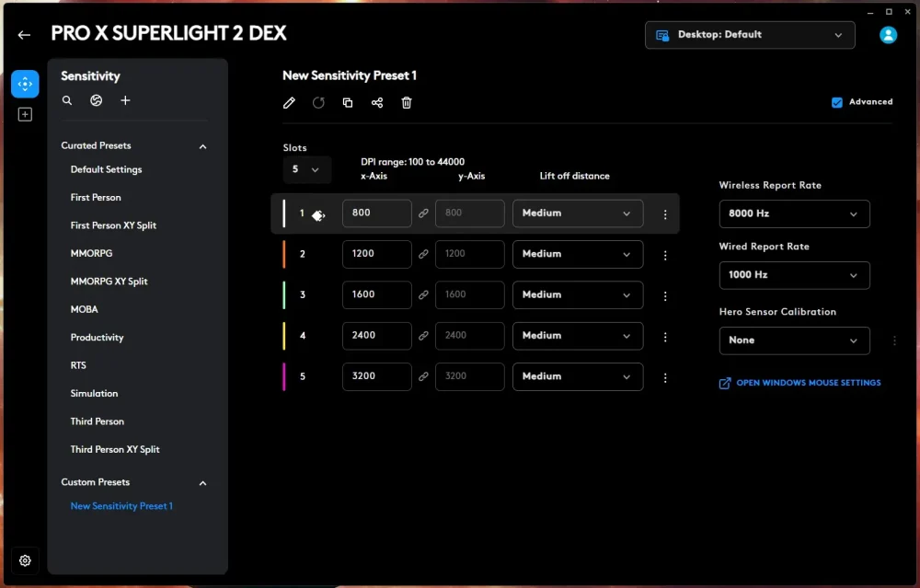The height and width of the screenshot is (588, 920).
Task: Reset the preset using the circular arrow
Action: pos(318,103)
